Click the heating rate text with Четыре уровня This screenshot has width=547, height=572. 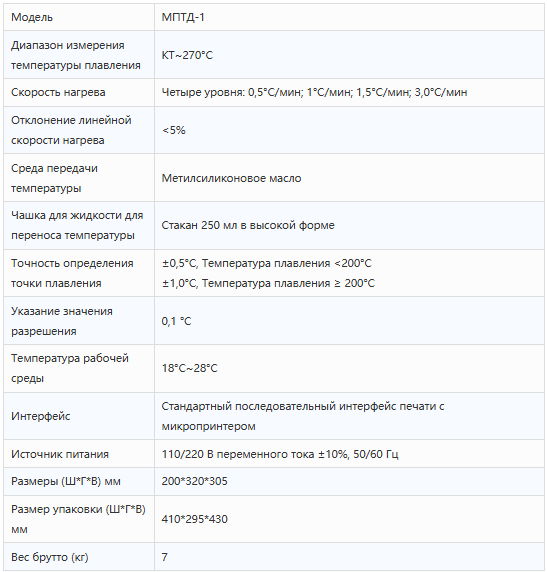(314, 92)
